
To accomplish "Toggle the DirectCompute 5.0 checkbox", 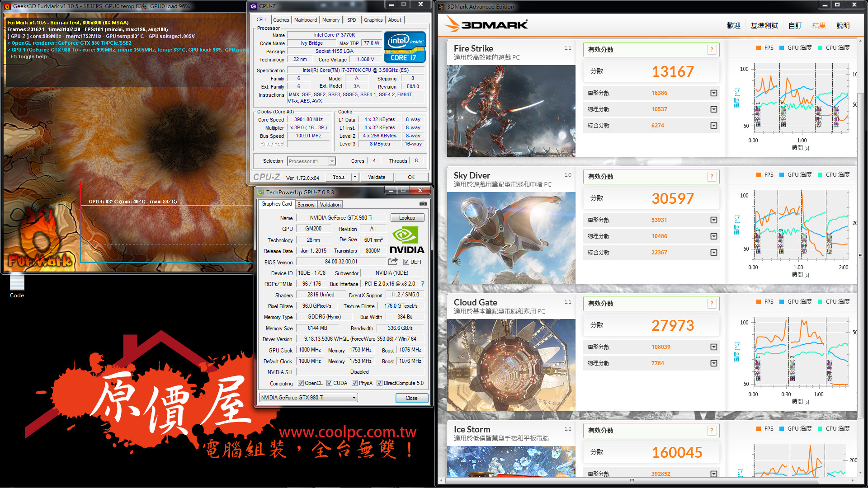I will click(379, 383).
